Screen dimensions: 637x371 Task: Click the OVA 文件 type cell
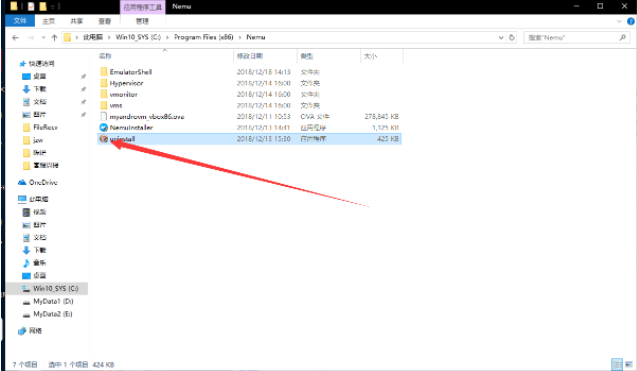click(x=315, y=117)
